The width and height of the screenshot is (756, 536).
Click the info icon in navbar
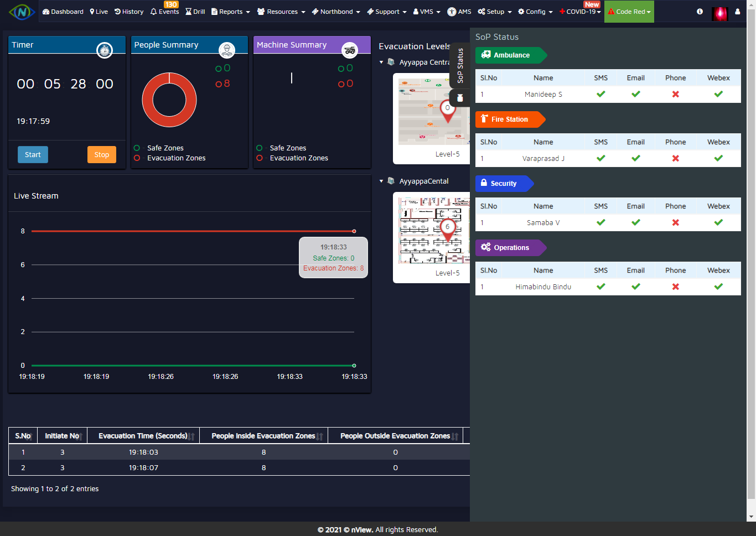[700, 12]
